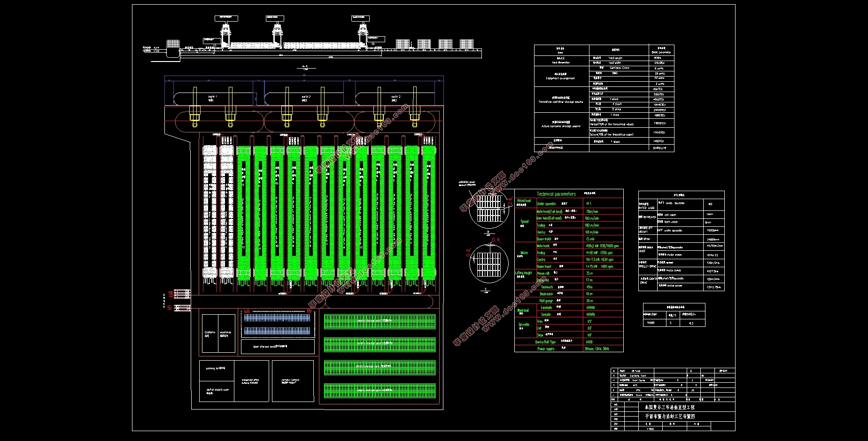The image size is (868, 441).
Task: Select the top green "empty storage yard" block
Action: (380, 322)
